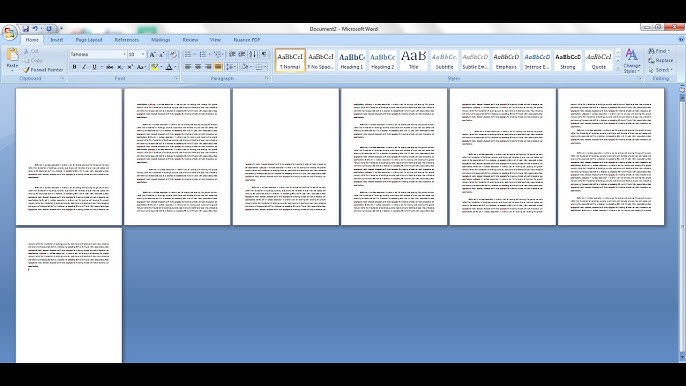This screenshot has height=386, width=686.
Task: Open the Clipboard pane launcher
Action: 62,78
